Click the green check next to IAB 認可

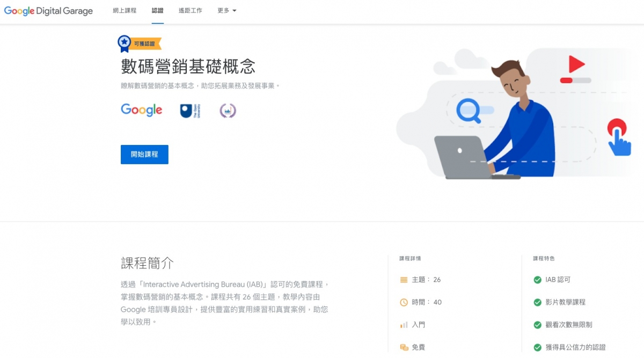(x=537, y=280)
